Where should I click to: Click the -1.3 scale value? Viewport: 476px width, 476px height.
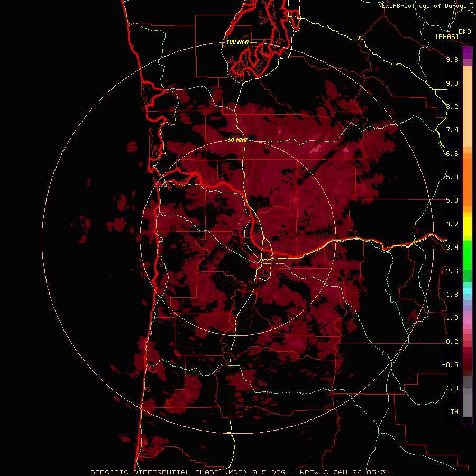pyautogui.click(x=450, y=388)
